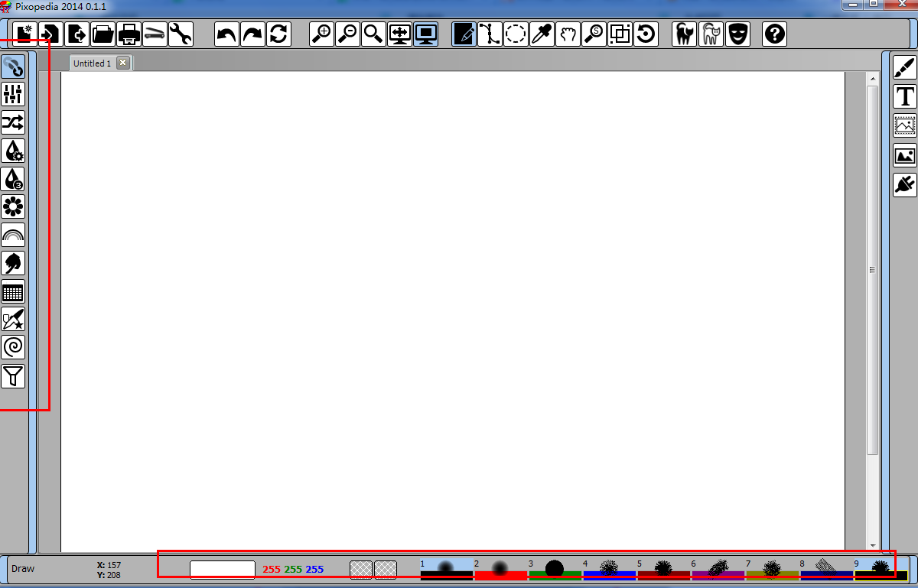Click the scanner icon in top toolbar

point(155,34)
